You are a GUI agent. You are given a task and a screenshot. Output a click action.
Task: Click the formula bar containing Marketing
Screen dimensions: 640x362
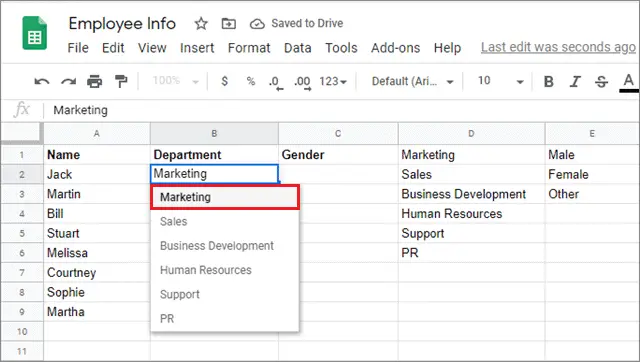(x=342, y=110)
